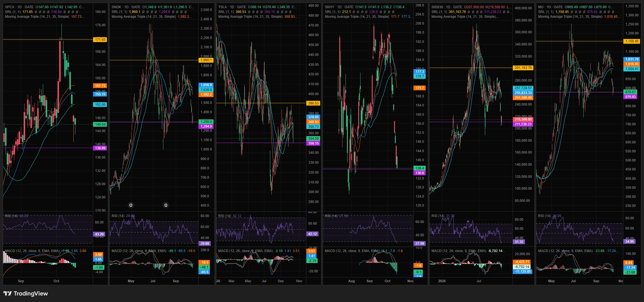Click the blue -11,125.85 MACD label
The width and height of the screenshot is (644, 302).
tap(522, 272)
